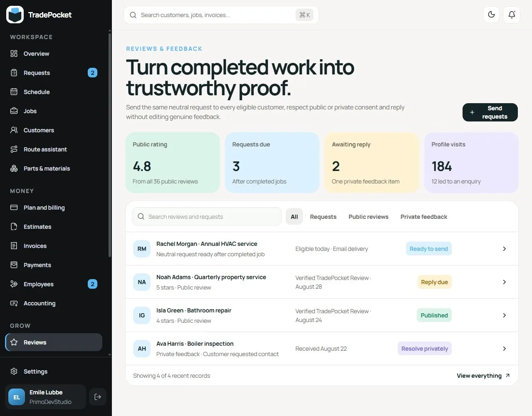
Task: Click the 'Received August 22' text
Action: tap(321, 349)
